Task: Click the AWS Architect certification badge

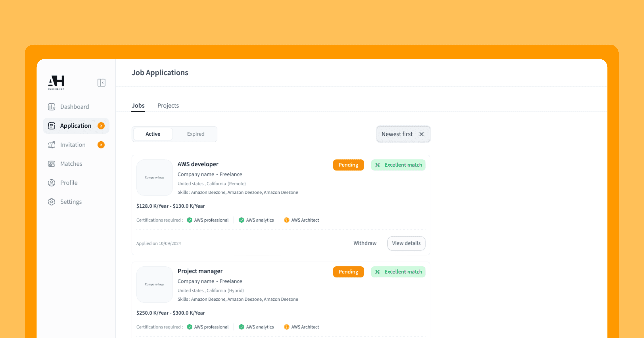Action: tap(301, 220)
